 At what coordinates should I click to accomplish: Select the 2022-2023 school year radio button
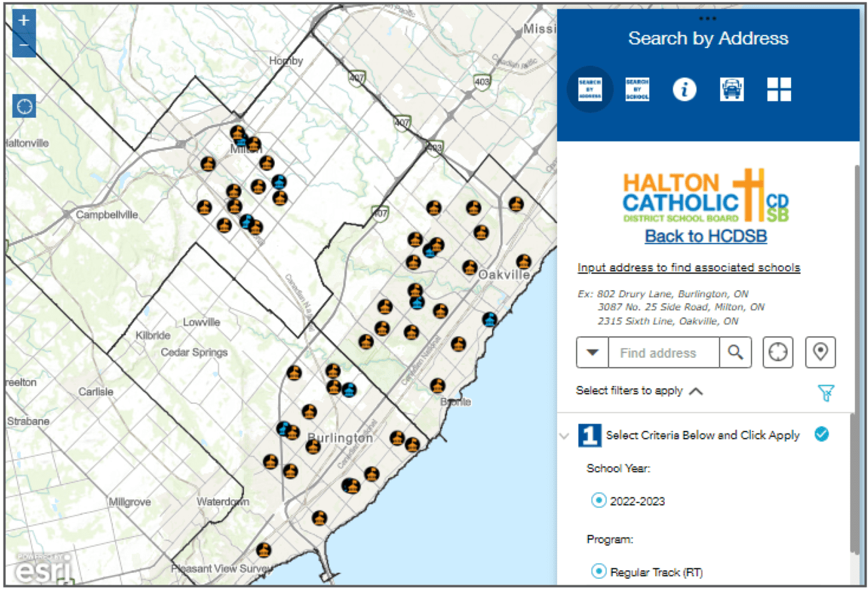click(x=598, y=501)
